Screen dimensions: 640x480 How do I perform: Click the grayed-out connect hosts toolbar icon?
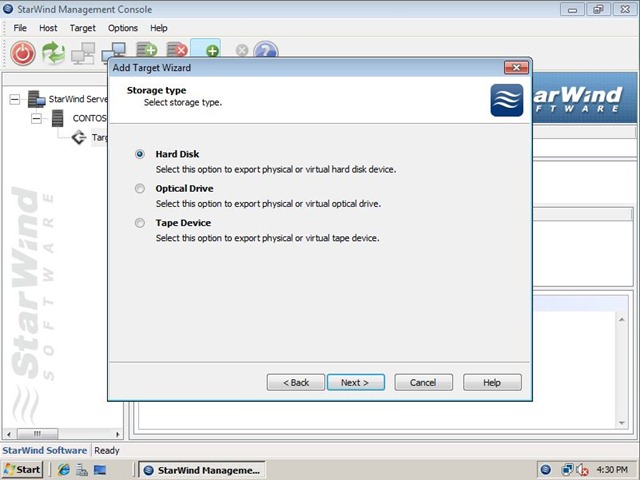pyautogui.click(x=83, y=53)
